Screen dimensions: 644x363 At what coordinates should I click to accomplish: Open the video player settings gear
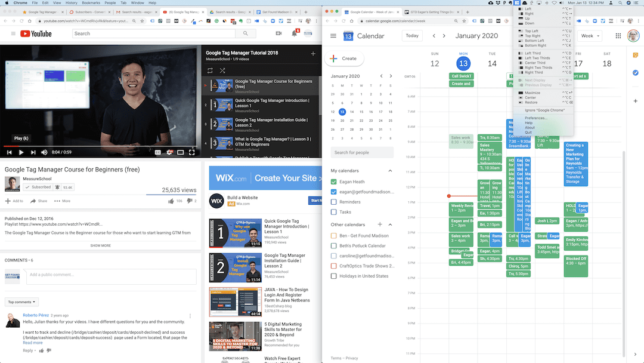pos(169,152)
